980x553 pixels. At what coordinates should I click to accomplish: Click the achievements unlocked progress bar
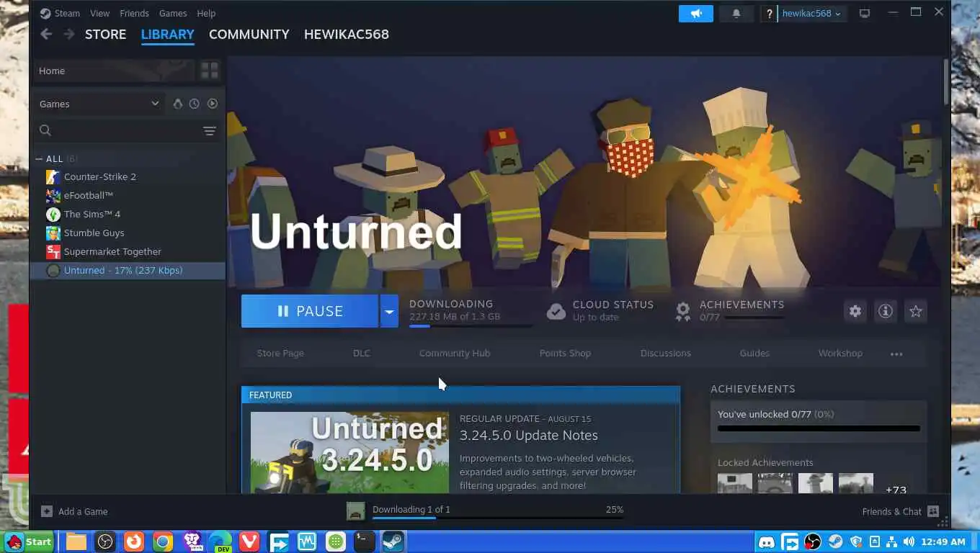819,428
